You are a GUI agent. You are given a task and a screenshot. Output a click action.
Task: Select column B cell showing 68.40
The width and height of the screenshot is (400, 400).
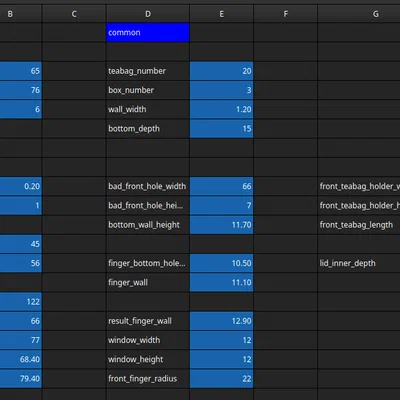(x=21, y=359)
